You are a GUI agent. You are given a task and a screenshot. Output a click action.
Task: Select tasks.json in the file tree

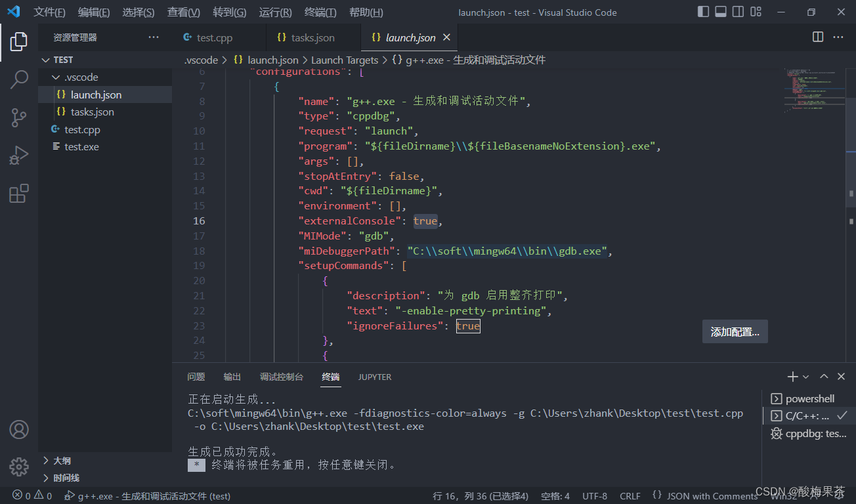tap(105, 112)
